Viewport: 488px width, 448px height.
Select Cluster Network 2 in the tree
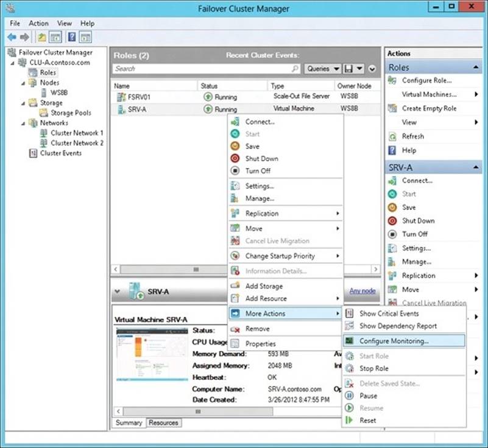77,143
